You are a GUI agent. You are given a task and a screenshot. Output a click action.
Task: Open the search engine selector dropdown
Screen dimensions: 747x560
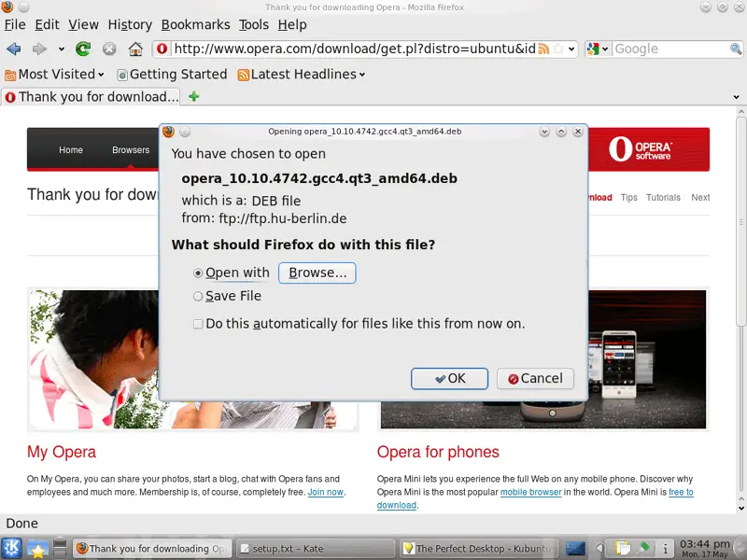click(598, 49)
